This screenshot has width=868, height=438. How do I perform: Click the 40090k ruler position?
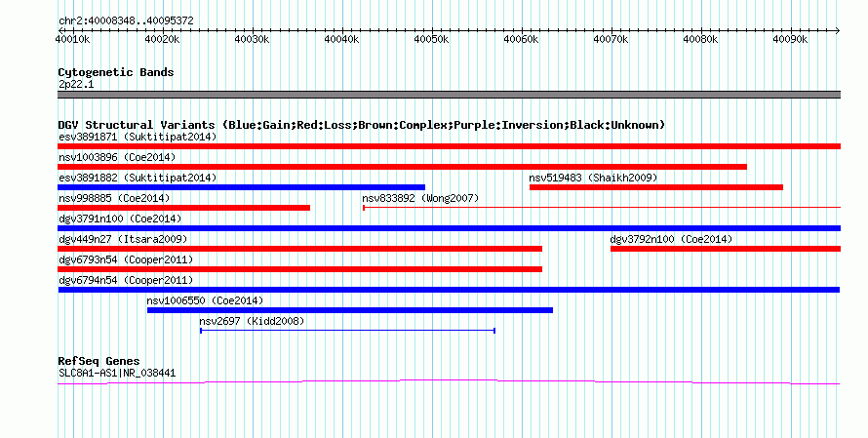coord(791,39)
